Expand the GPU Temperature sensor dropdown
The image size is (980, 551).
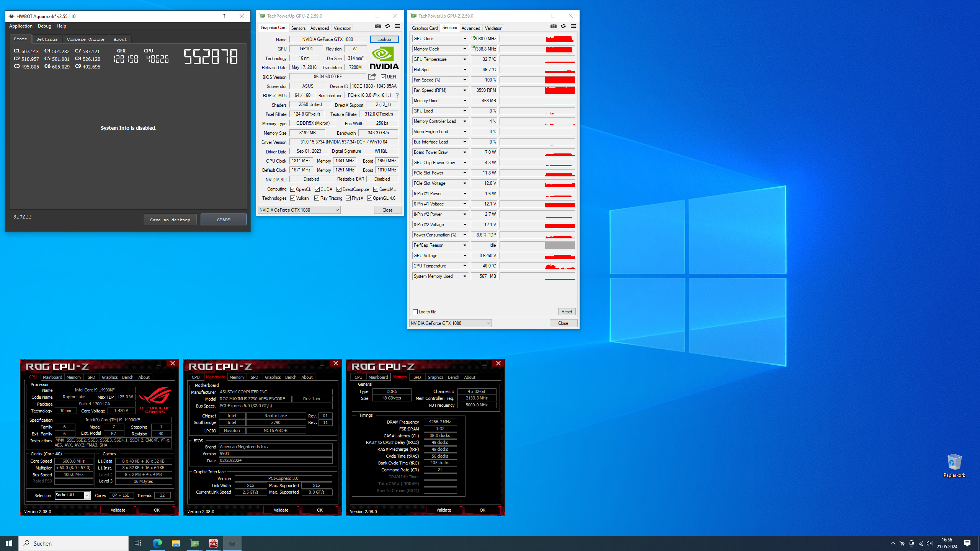tap(465, 59)
